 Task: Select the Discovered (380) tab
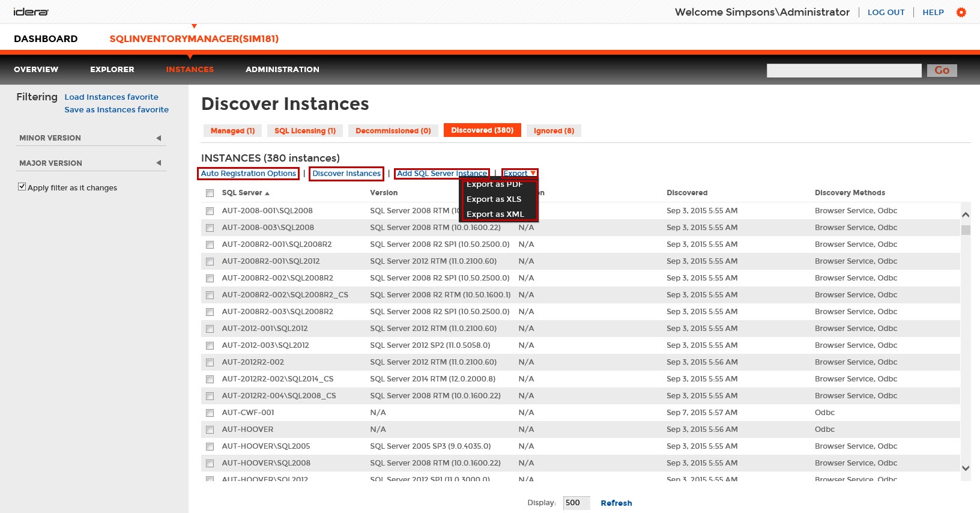[x=482, y=130]
